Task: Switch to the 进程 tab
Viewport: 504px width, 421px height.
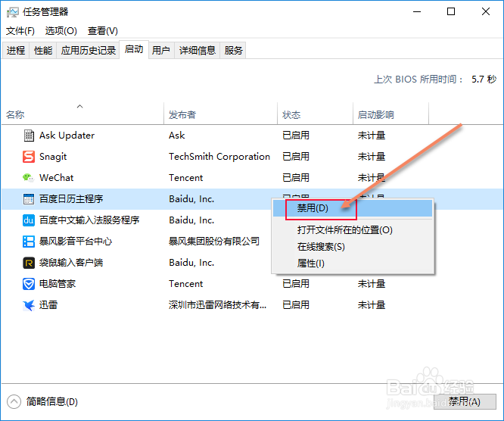Action: pyautogui.click(x=16, y=51)
